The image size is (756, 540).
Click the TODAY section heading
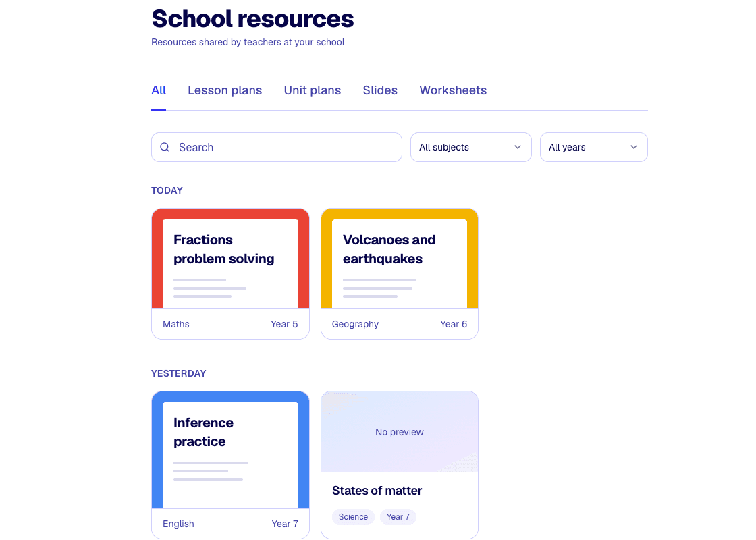click(x=167, y=190)
